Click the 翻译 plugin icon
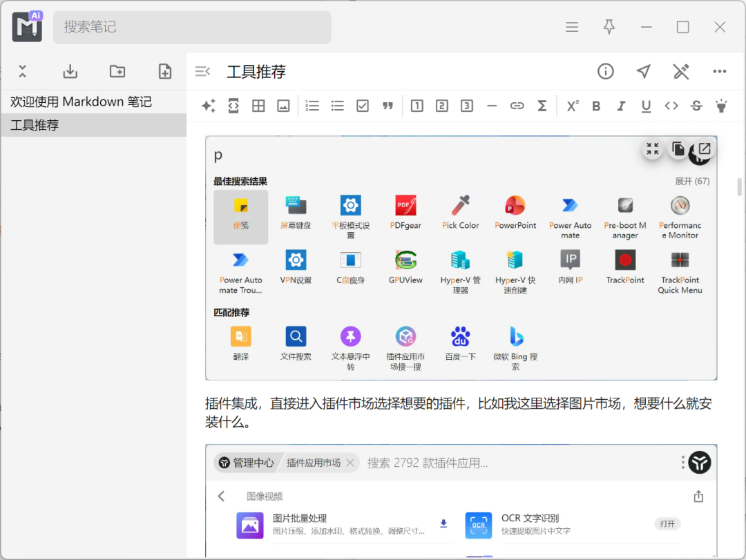 241,336
